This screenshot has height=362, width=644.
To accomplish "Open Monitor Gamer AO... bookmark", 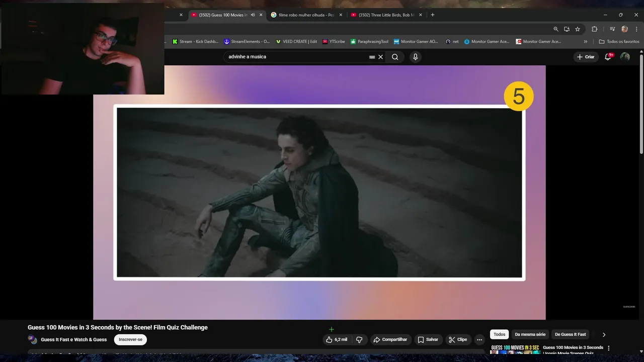I will point(416,42).
